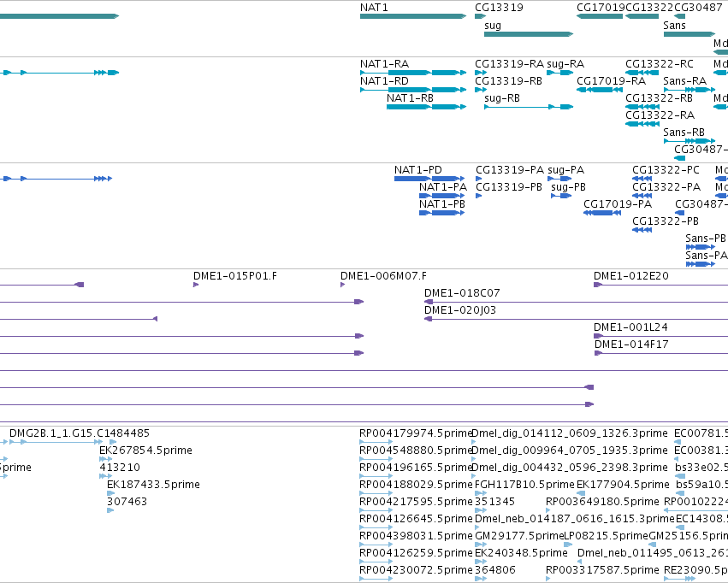Select the CG13319-PB protein glyph
Viewport: 728px width, 583px height.
pos(479,196)
